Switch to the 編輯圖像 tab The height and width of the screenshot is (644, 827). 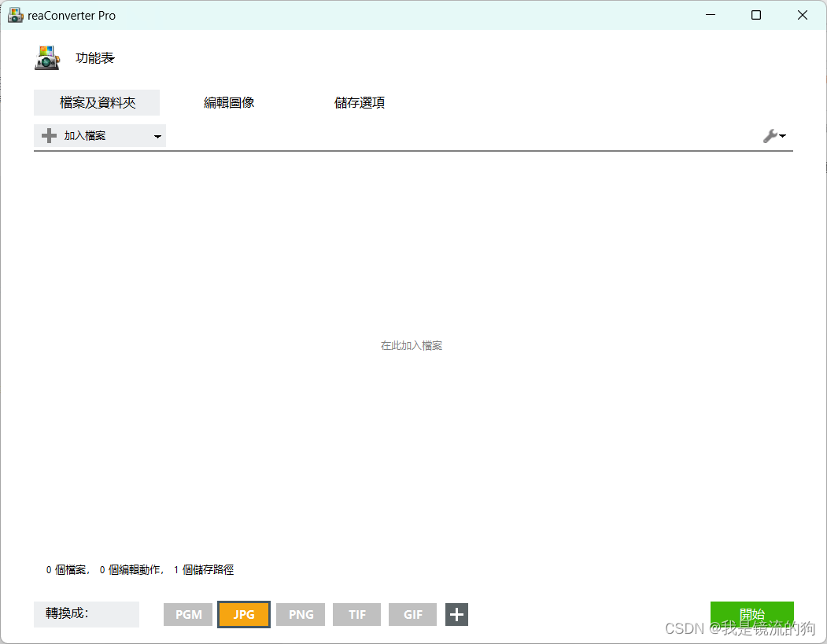pyautogui.click(x=228, y=102)
